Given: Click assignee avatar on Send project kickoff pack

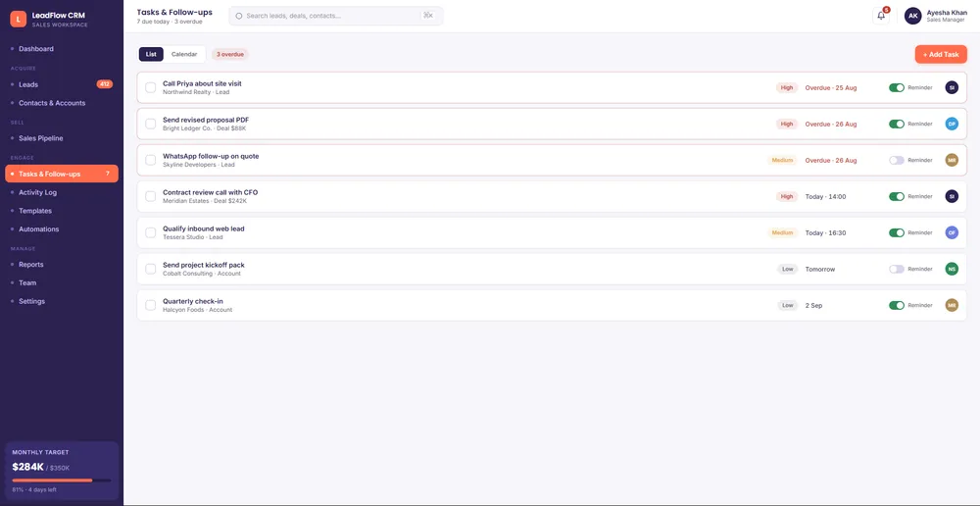Looking at the screenshot, I should [x=952, y=269].
